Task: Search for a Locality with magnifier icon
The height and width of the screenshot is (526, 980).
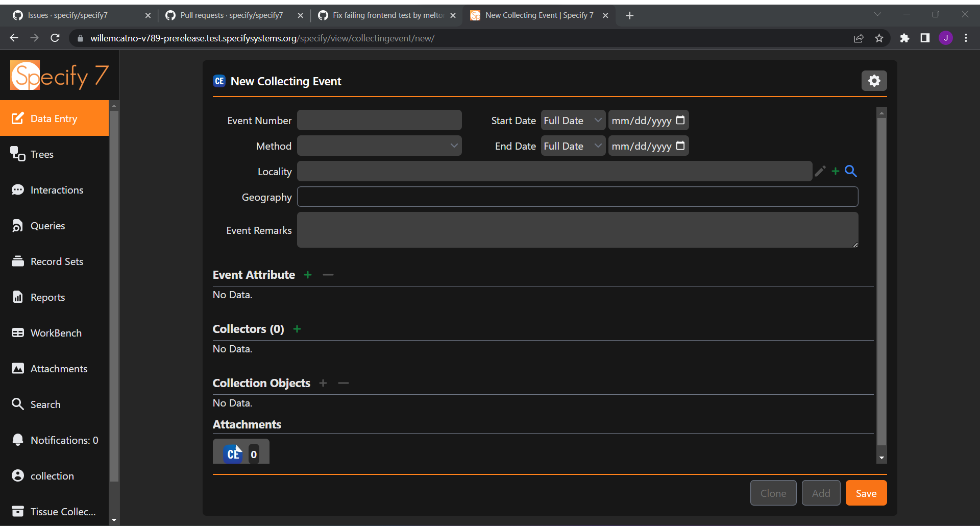Action: point(850,171)
